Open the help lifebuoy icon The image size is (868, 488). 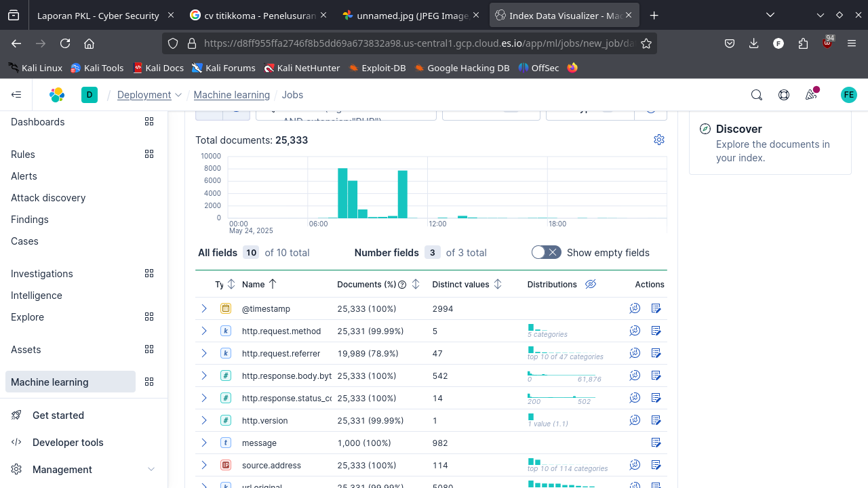784,95
